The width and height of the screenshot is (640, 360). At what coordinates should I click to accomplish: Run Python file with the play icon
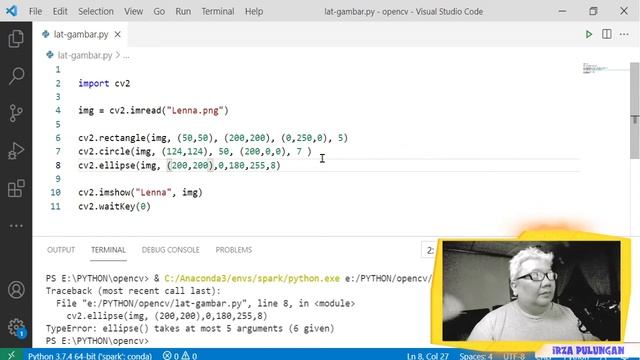[589, 34]
